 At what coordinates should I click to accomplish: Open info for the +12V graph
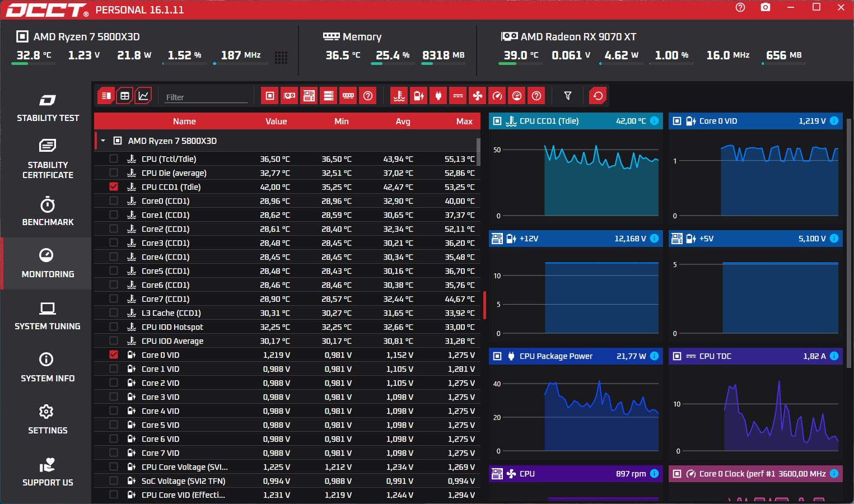[x=654, y=239]
